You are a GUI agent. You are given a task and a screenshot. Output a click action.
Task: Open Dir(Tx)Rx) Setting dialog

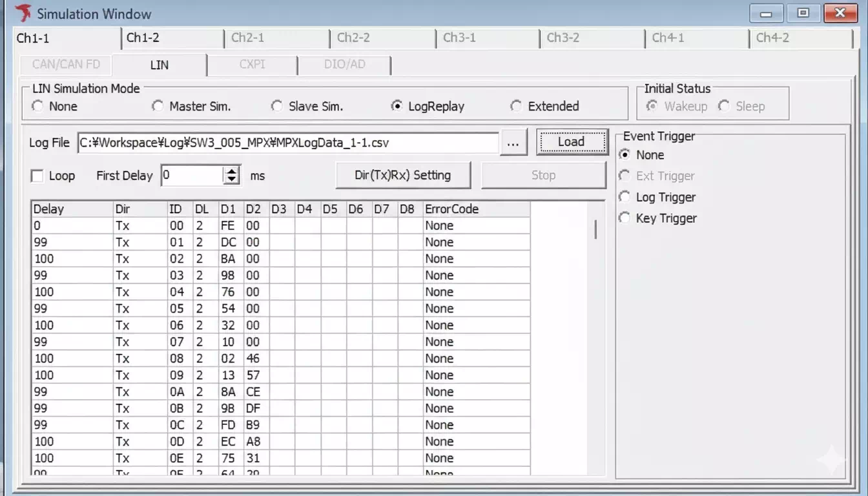[x=403, y=175]
